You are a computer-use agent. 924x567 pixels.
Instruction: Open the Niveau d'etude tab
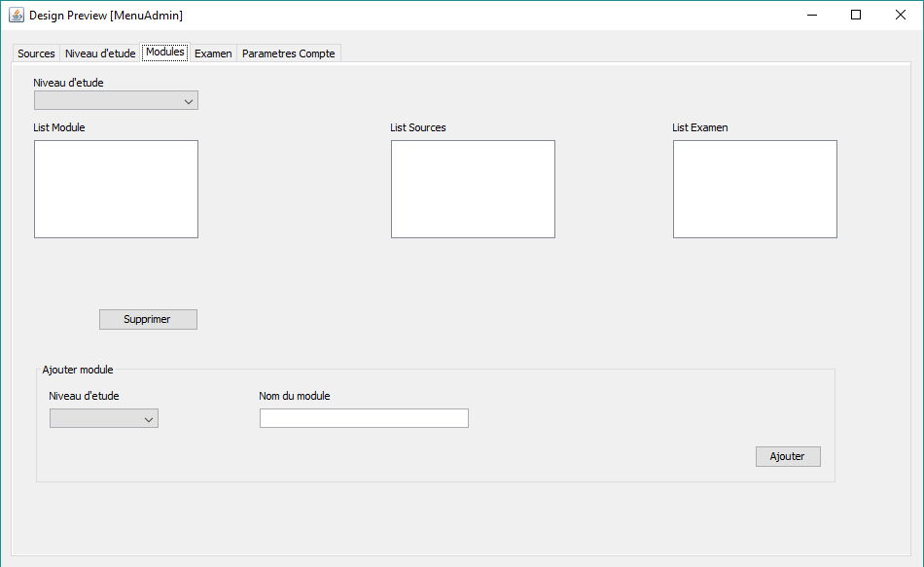[x=100, y=53]
